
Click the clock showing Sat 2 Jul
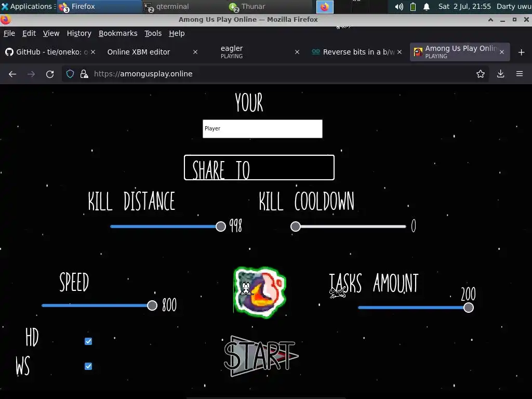click(x=464, y=6)
